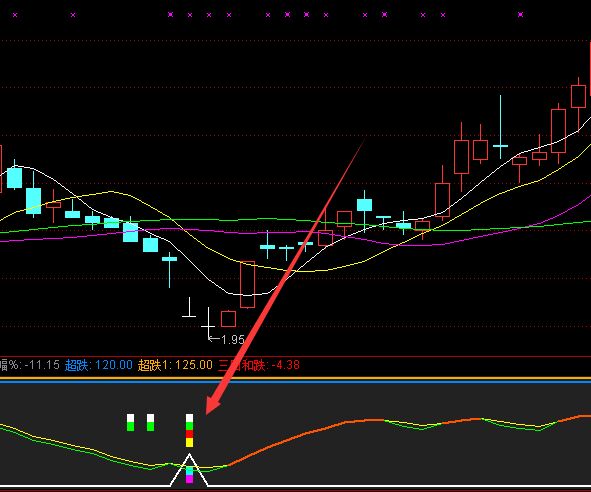Viewport: 591px width, 492px height.
Task: Click the orange-blue divider between chart panels
Action: [x=296, y=380]
